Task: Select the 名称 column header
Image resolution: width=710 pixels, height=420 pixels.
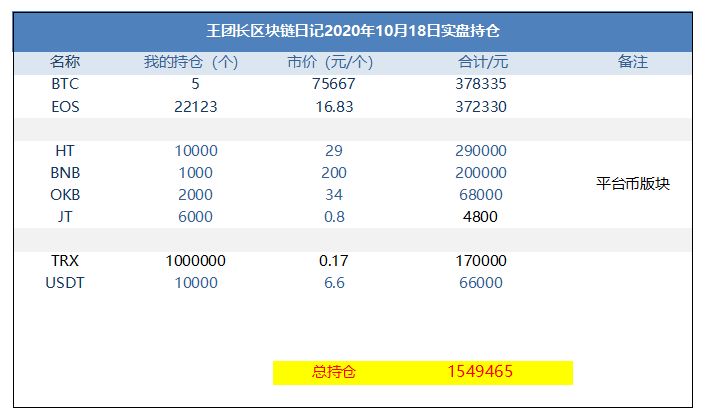Action: (x=65, y=62)
